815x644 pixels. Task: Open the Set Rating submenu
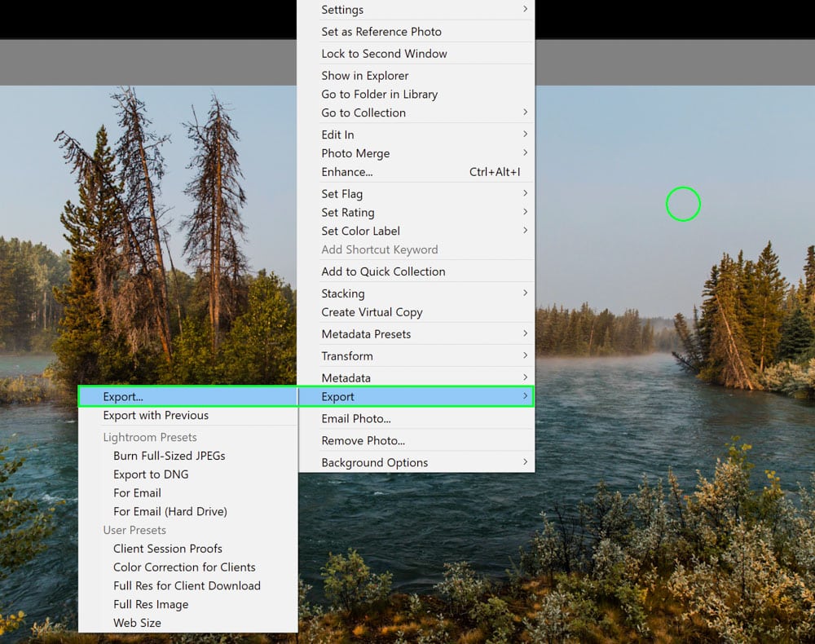(x=416, y=213)
